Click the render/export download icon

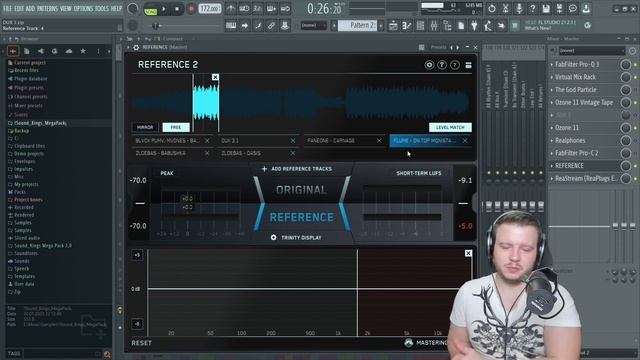pyautogui.click(x=586, y=8)
